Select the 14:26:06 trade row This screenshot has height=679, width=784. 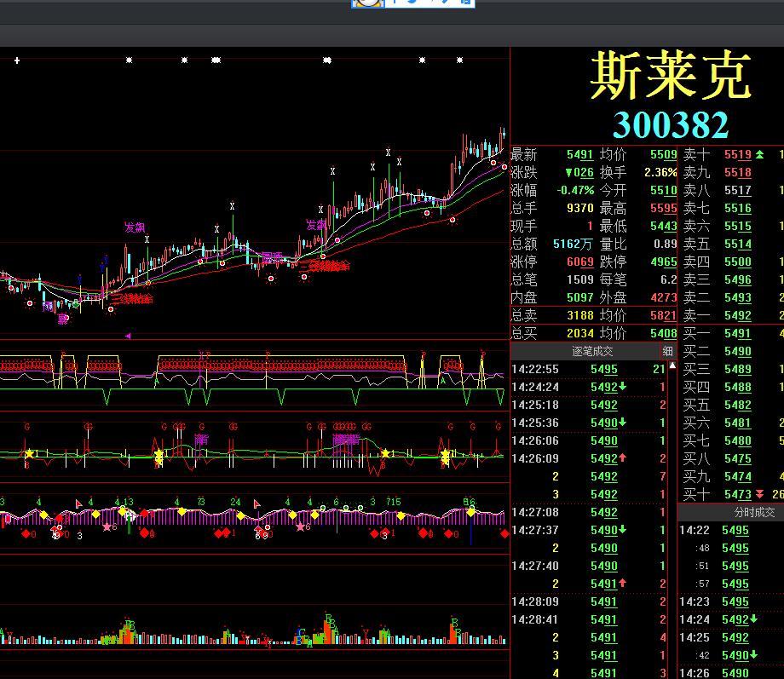pyautogui.click(x=589, y=440)
